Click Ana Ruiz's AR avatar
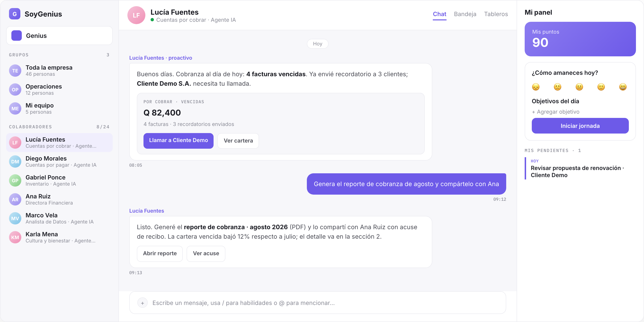This screenshot has width=644, height=322. 15,200
